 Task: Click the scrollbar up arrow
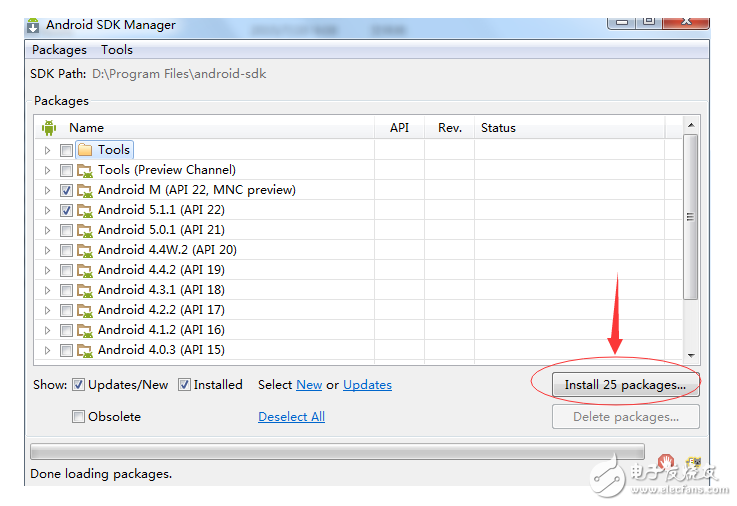pyautogui.click(x=690, y=125)
